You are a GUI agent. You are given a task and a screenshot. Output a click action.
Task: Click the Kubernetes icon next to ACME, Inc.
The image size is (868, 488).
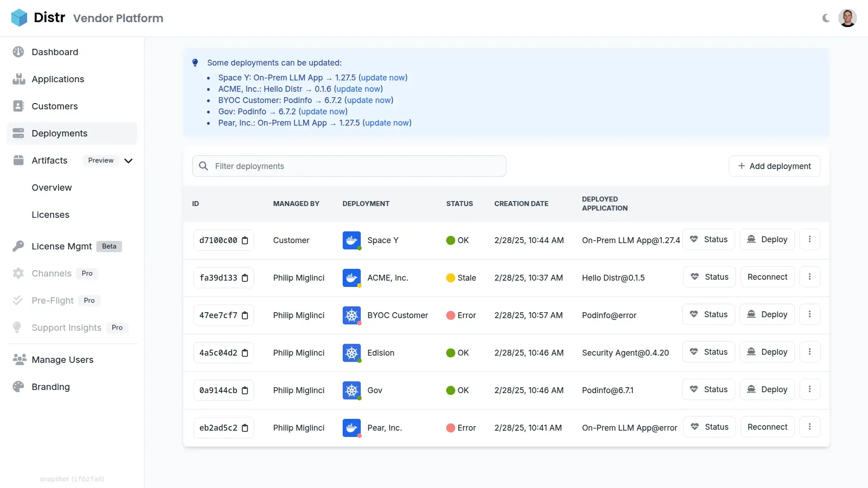tap(351, 278)
